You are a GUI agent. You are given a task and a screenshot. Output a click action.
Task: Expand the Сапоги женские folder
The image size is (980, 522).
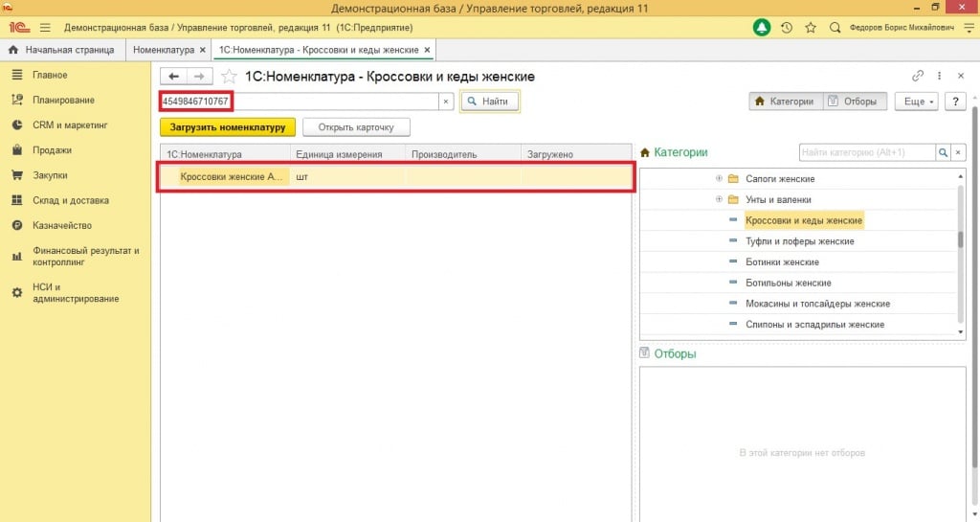tap(719, 179)
